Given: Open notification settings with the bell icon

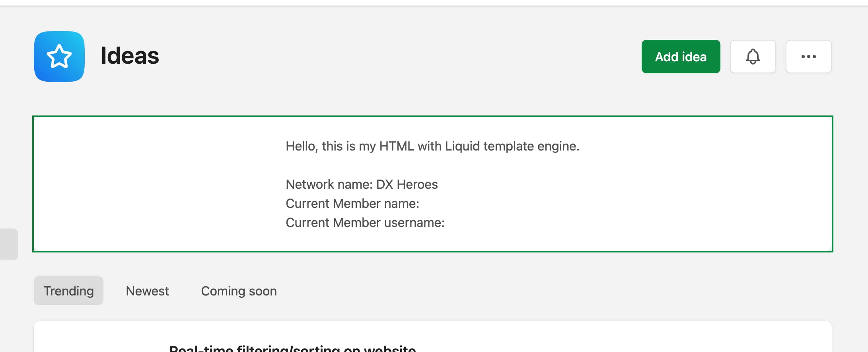Looking at the screenshot, I should [753, 57].
